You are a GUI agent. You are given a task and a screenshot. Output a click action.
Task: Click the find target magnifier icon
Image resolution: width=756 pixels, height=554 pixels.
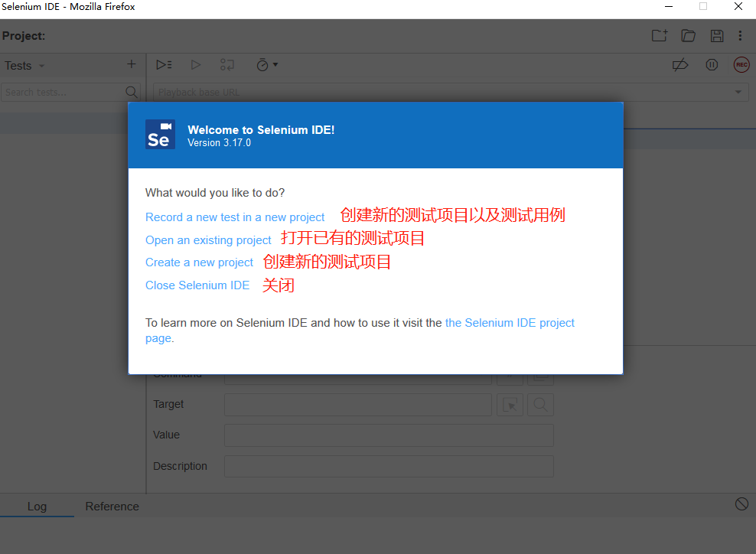(540, 405)
